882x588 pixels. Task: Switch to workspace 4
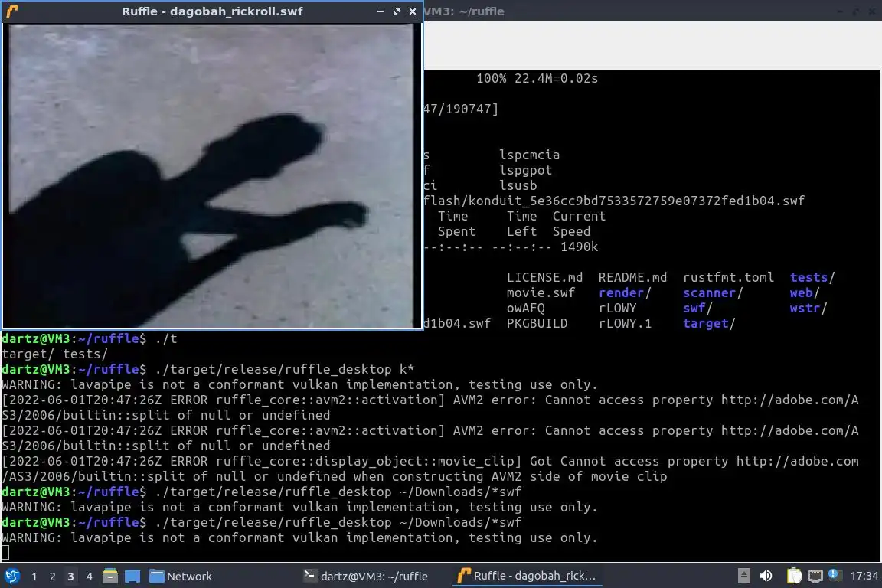(89, 577)
